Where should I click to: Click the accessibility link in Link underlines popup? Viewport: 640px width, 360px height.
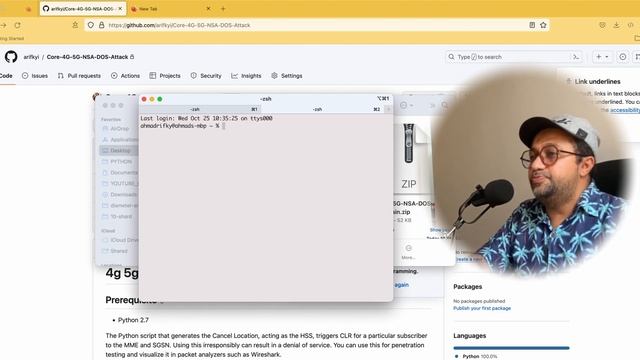pyautogui.click(x=625, y=110)
